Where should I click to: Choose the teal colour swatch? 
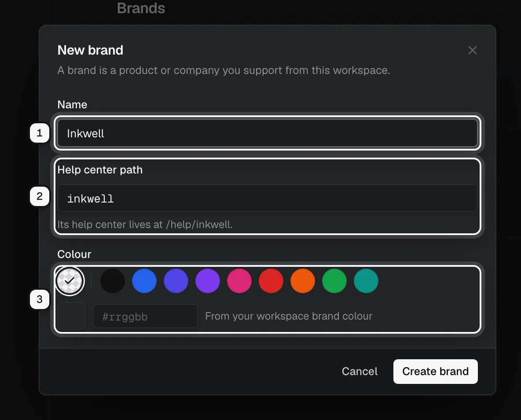(366, 281)
